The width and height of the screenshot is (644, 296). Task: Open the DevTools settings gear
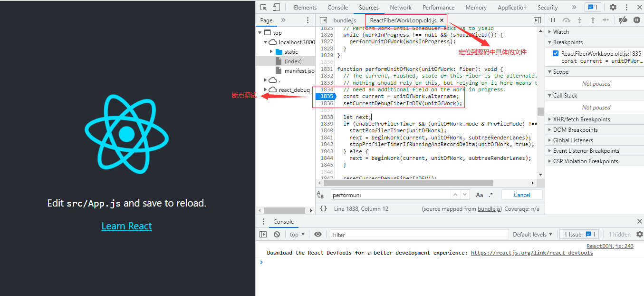click(613, 7)
